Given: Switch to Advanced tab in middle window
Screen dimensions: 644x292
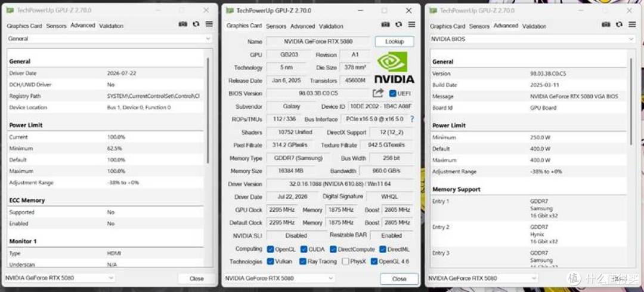Looking at the screenshot, I should [x=303, y=26].
